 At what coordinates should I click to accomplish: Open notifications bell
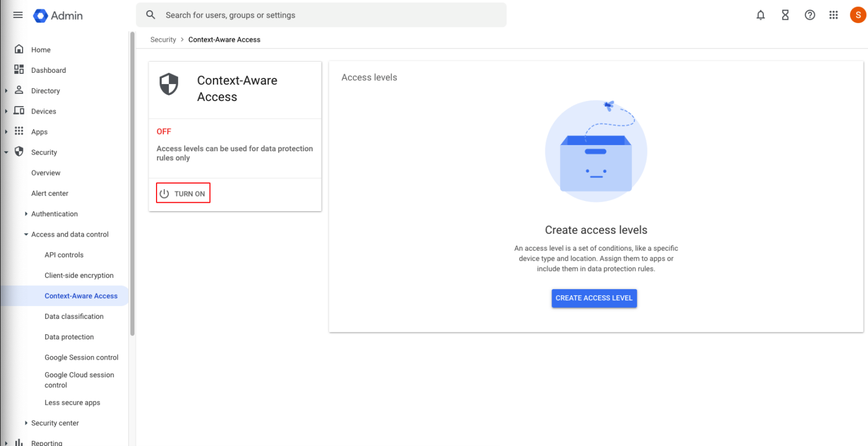[x=760, y=15]
